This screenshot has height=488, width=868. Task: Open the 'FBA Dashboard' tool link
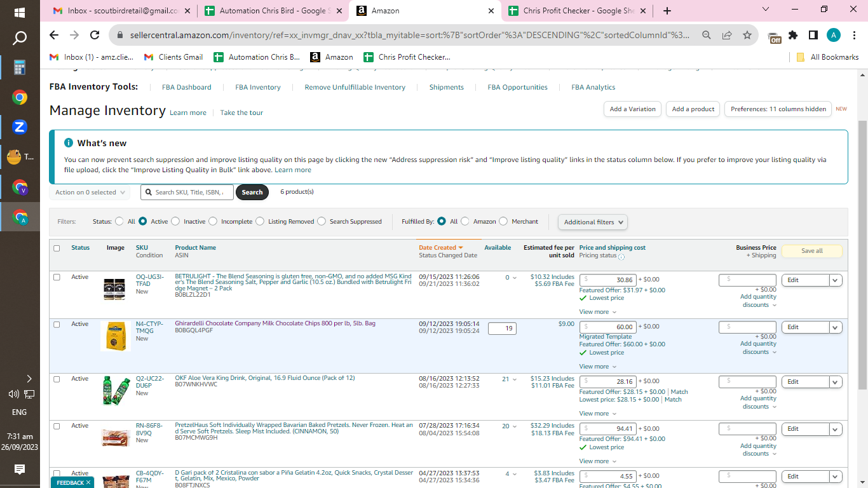point(187,88)
